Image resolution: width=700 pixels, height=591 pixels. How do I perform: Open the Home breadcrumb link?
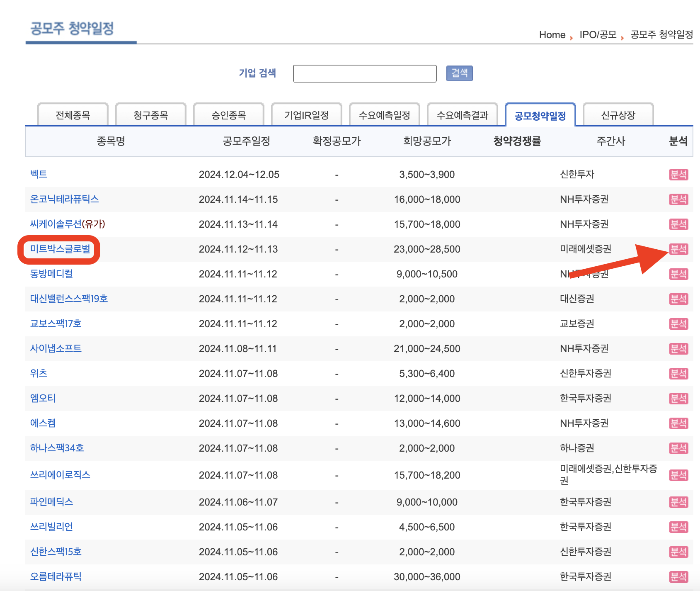click(x=552, y=34)
